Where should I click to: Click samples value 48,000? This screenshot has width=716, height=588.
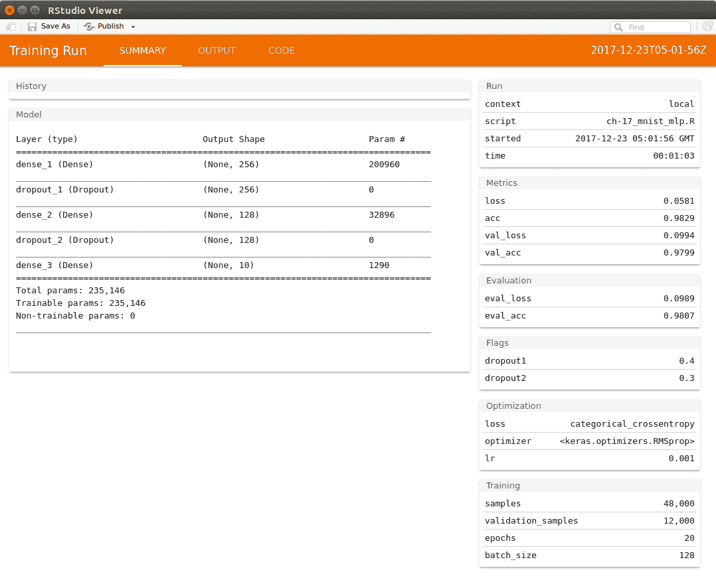click(x=679, y=504)
